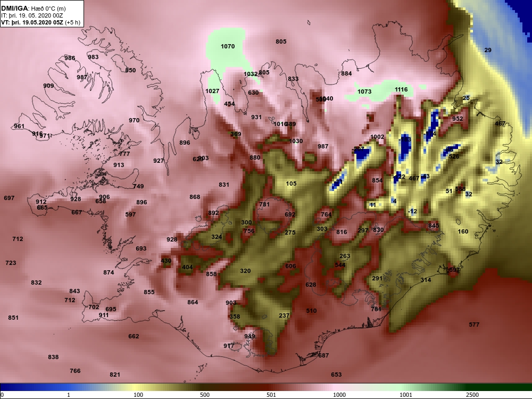
Task: Click the 949 value near the south coast
Action: [x=250, y=336]
